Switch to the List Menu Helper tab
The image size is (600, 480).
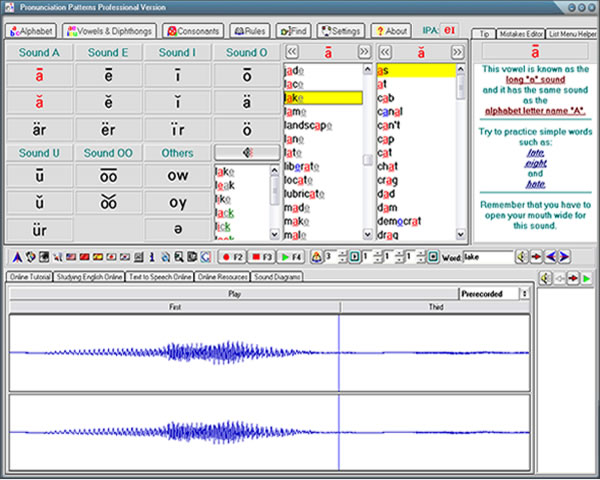click(572, 34)
